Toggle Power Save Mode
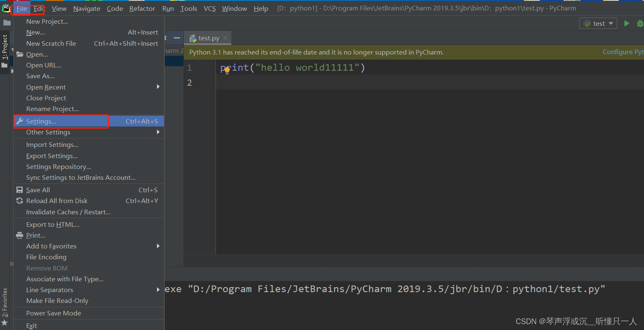This screenshot has width=644, height=330. (x=89, y=313)
